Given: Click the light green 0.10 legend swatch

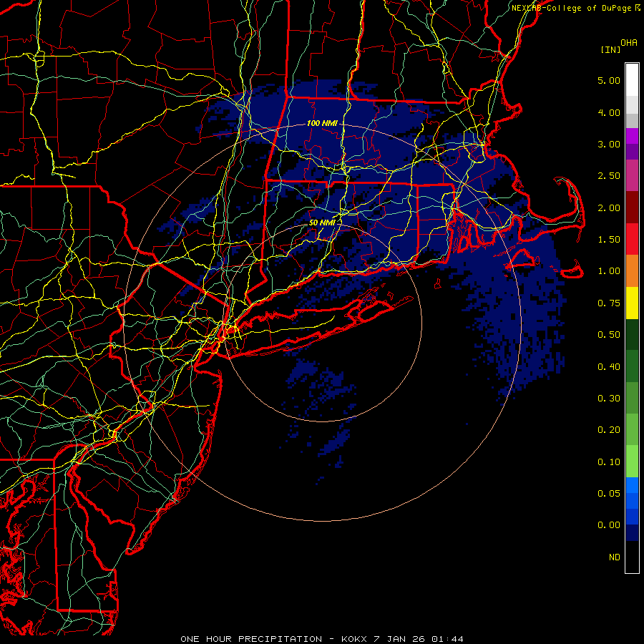Looking at the screenshot, I should [x=632, y=462].
